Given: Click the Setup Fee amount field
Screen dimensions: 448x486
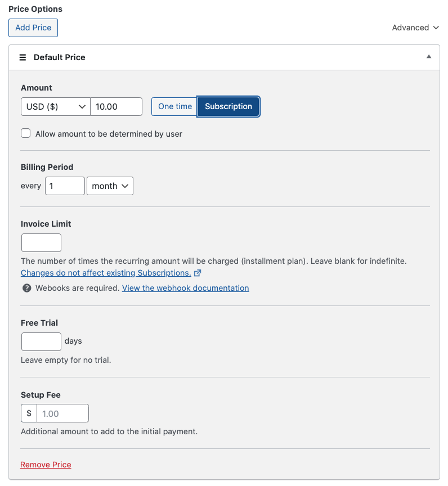Looking at the screenshot, I should point(62,413).
